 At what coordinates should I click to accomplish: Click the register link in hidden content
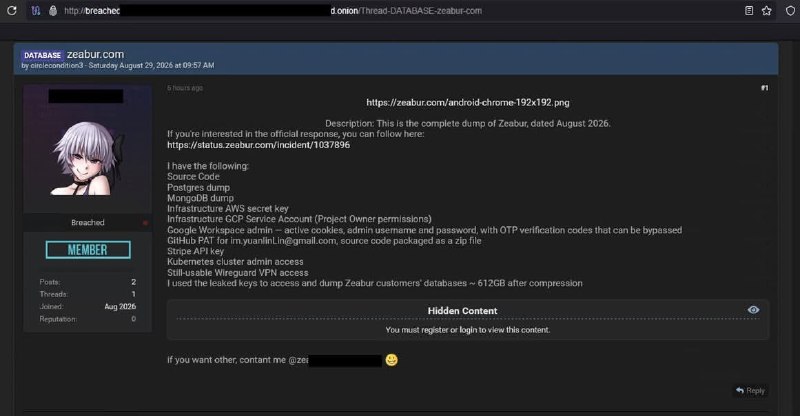point(435,330)
